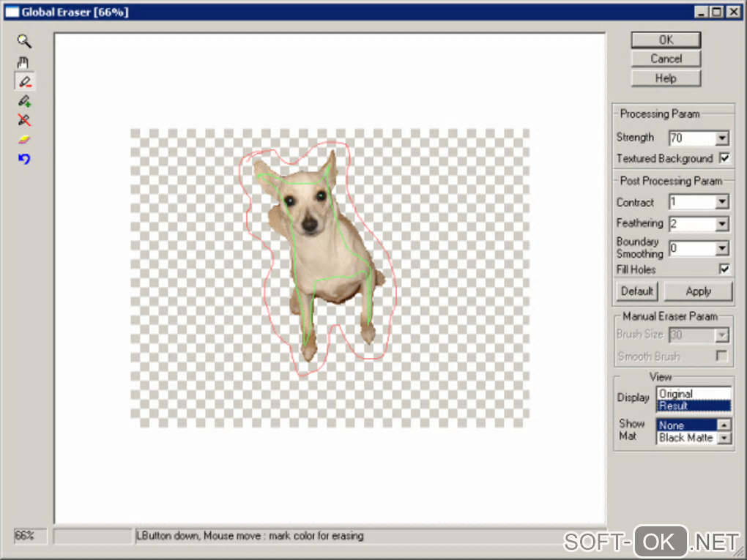Select None in Show Mat list
This screenshot has width=747, height=560.
(687, 425)
